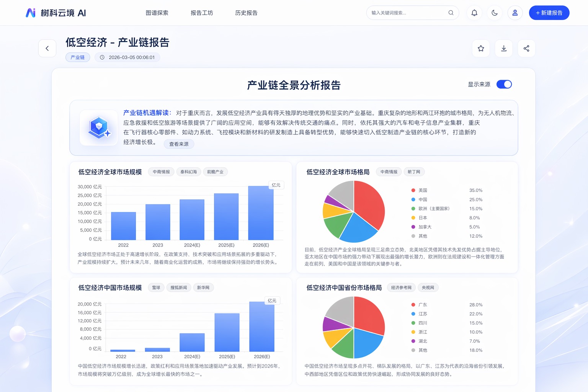The width and height of the screenshot is (588, 392).
Task: Go back with the left arrow button
Action: [47, 48]
